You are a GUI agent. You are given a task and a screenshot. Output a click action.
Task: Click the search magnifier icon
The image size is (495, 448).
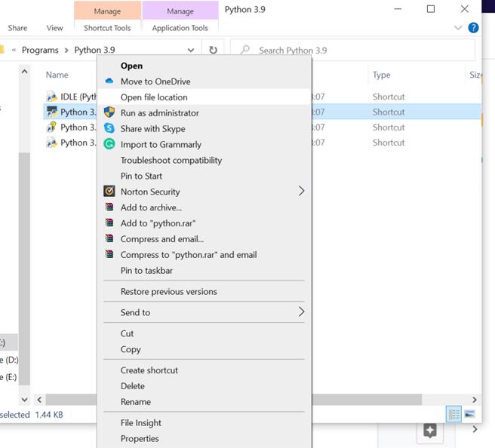point(245,50)
